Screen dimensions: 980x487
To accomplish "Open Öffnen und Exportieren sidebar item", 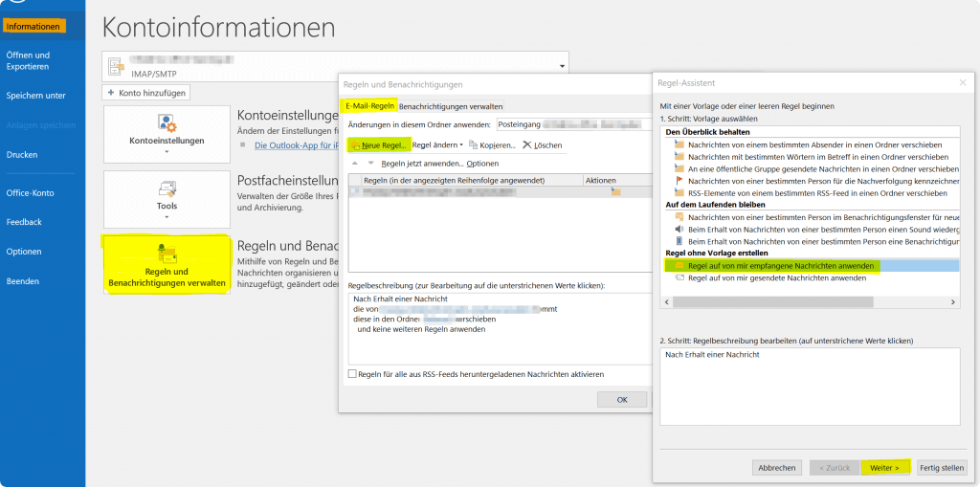I will [x=28, y=60].
